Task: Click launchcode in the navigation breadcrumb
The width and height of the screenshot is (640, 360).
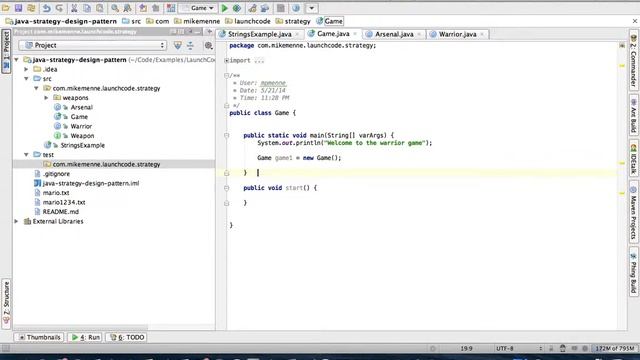Action: (x=252, y=21)
